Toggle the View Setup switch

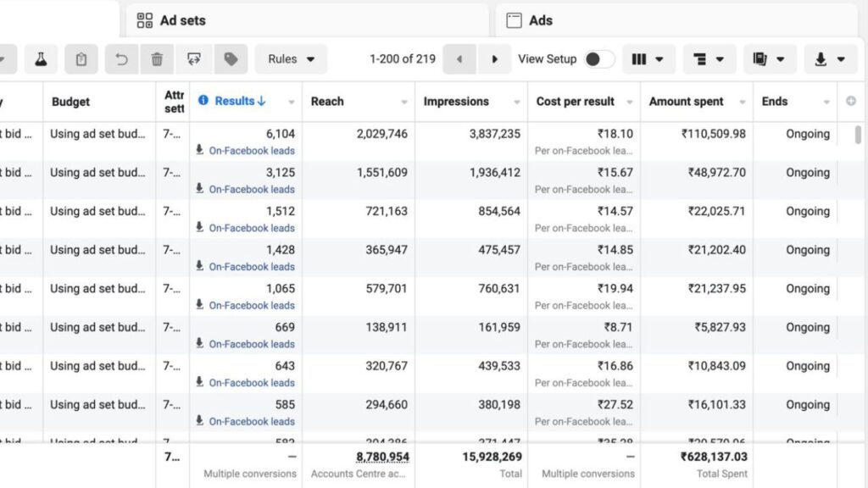pyautogui.click(x=598, y=59)
